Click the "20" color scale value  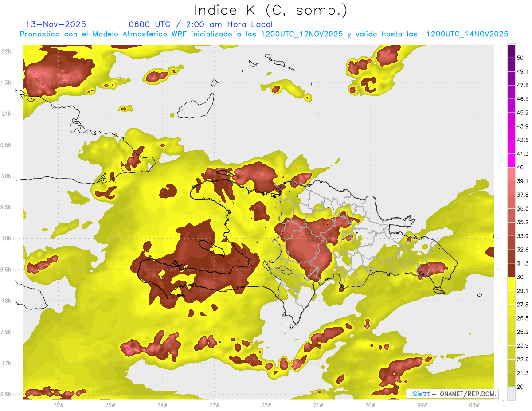[521, 387]
